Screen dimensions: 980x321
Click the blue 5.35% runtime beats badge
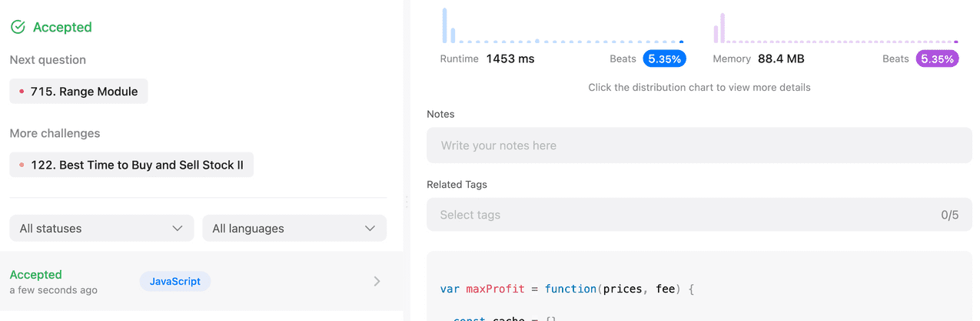[665, 59]
